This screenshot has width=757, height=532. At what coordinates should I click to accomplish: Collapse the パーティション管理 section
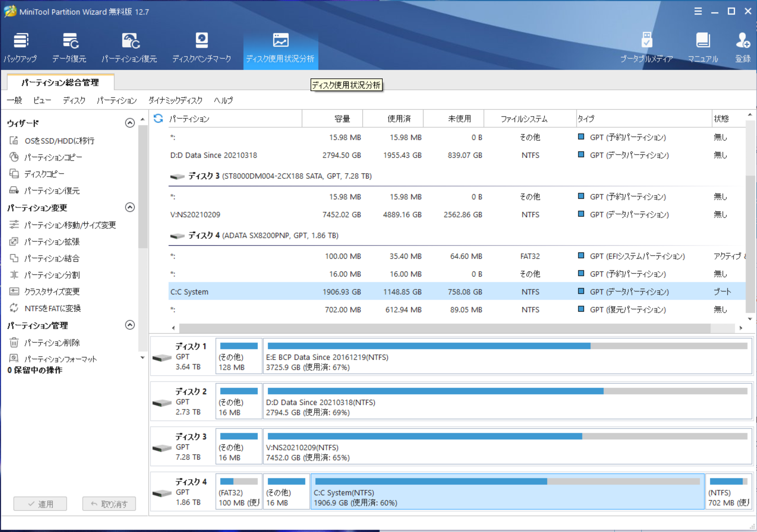(x=130, y=325)
